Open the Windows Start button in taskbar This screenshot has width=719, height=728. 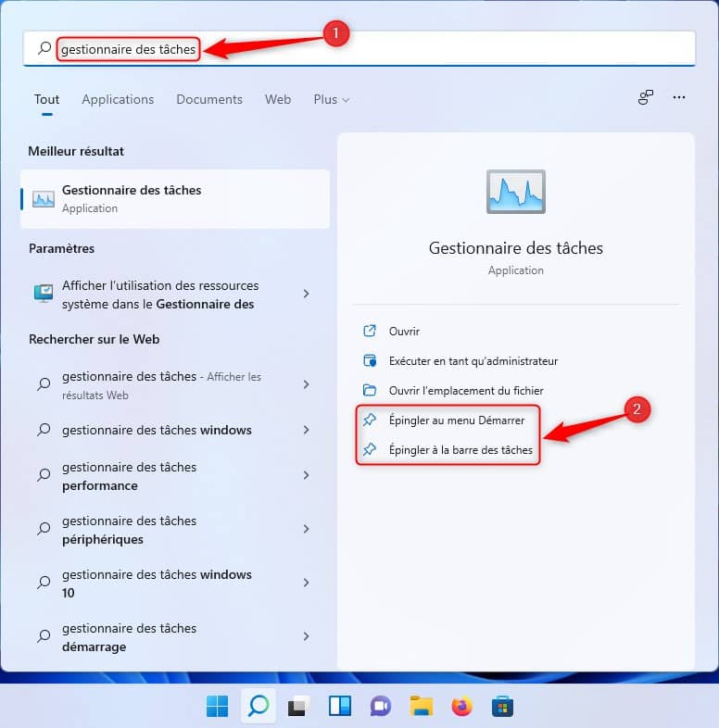[x=217, y=706]
